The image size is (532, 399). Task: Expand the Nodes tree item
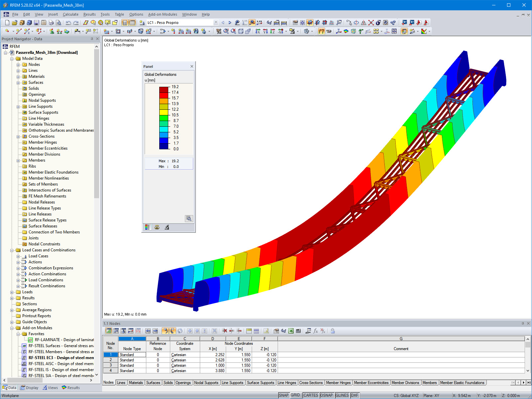tap(18, 65)
